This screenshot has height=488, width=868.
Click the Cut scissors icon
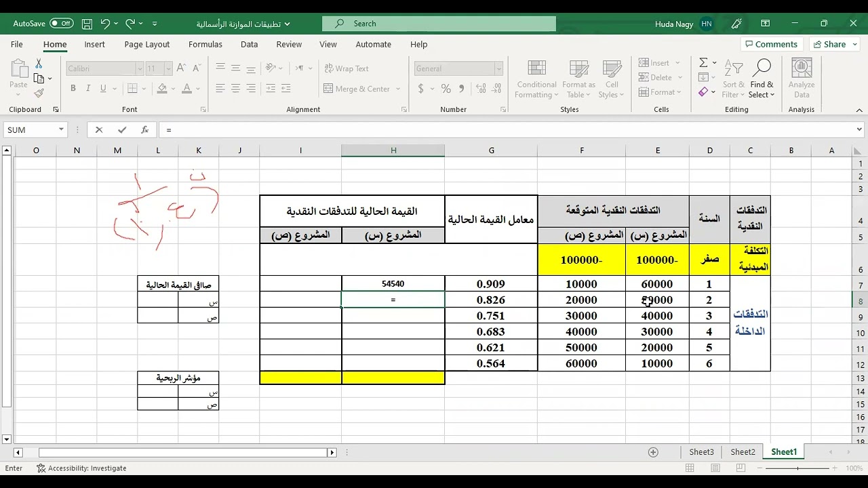39,63
